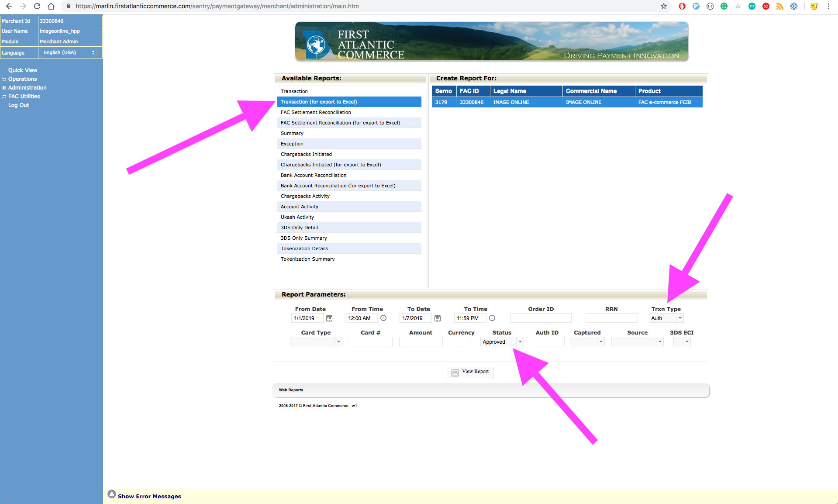Select FAC Settlement Reconciliation report

pyautogui.click(x=349, y=112)
